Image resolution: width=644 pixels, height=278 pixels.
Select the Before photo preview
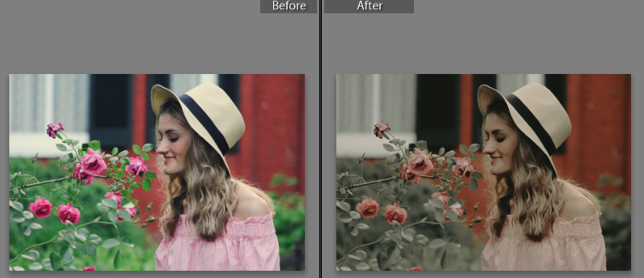(x=157, y=172)
